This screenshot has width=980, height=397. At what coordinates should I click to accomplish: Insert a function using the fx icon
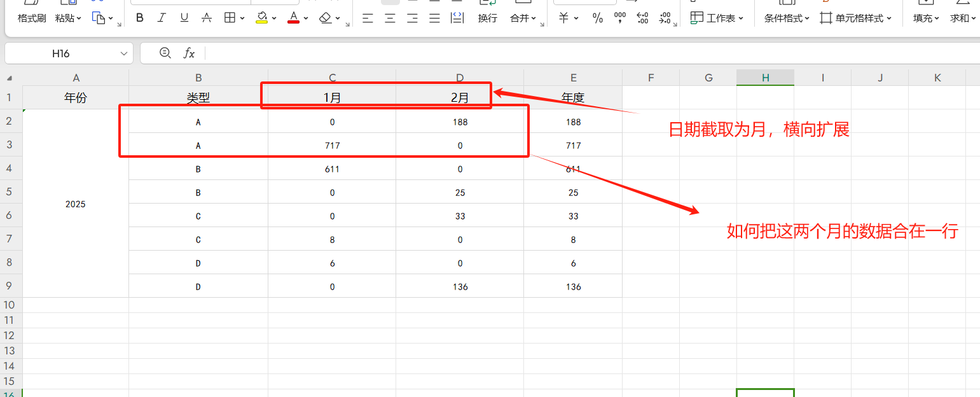tap(189, 53)
